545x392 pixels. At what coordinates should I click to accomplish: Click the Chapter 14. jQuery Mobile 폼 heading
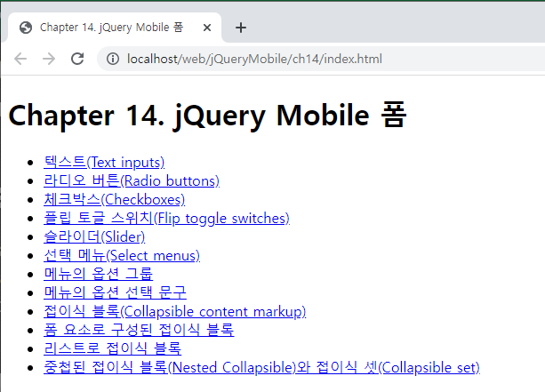tap(207, 116)
